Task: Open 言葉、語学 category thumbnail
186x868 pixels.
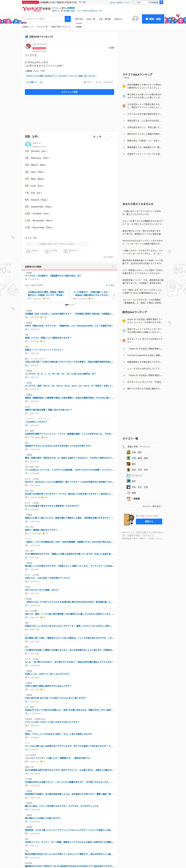Action: 128,453
